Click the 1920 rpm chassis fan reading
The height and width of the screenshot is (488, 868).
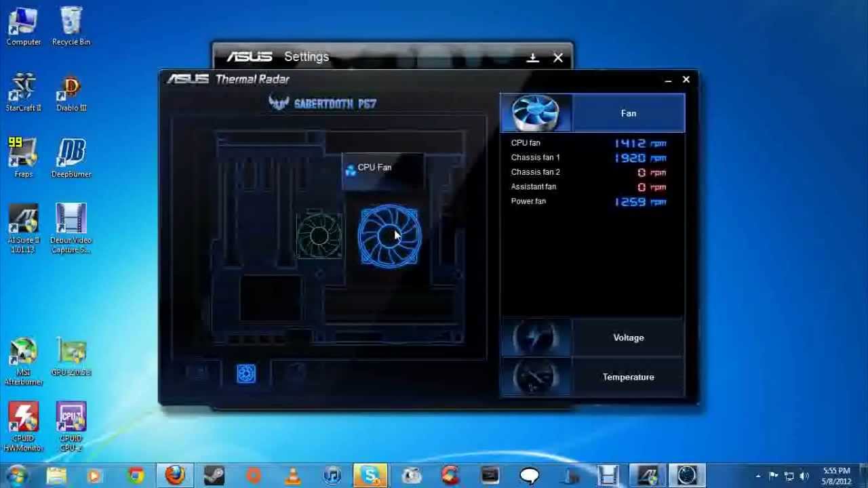tap(640, 158)
